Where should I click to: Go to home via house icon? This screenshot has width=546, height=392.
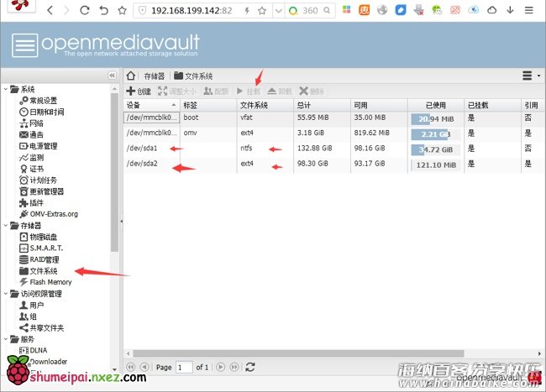tap(131, 76)
